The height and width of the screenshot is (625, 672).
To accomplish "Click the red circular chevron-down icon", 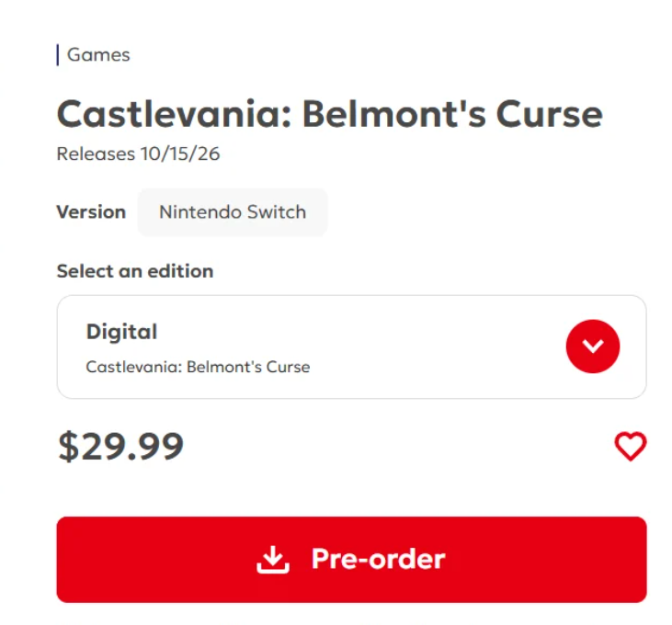I will point(593,347).
